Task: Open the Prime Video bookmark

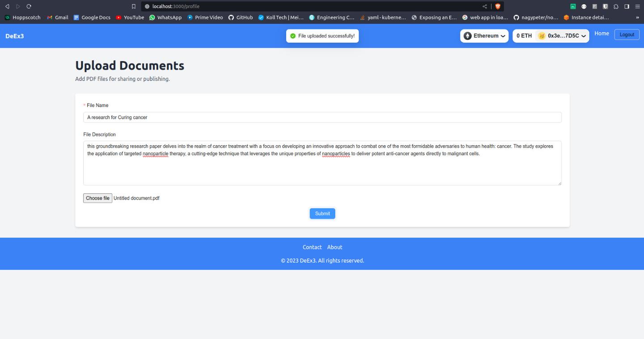Action: point(205,17)
